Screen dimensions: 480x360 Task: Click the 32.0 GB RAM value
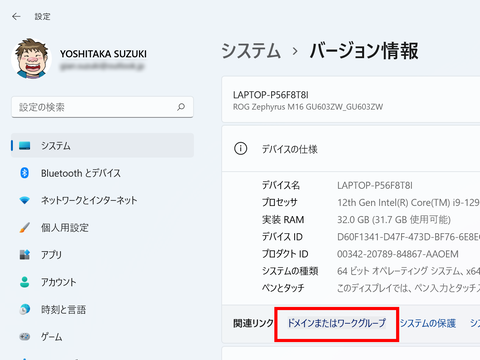(394, 220)
